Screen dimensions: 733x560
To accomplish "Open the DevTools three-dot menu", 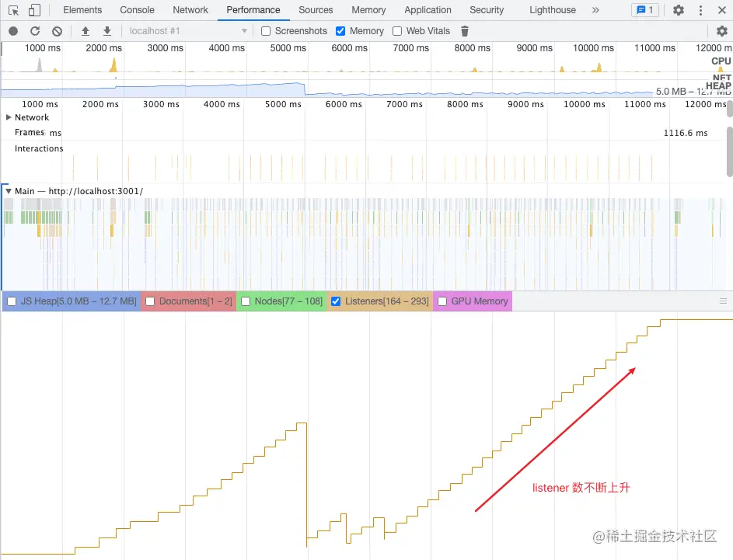I will click(700, 10).
